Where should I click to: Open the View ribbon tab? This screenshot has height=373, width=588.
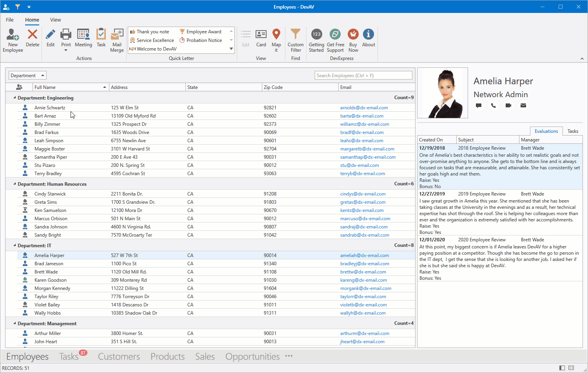pyautogui.click(x=55, y=20)
